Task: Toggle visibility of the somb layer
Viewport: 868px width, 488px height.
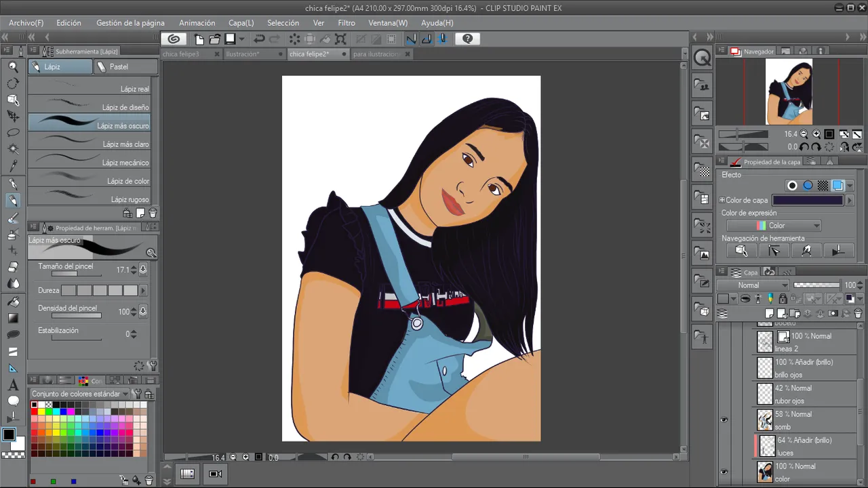Action: pyautogui.click(x=724, y=420)
